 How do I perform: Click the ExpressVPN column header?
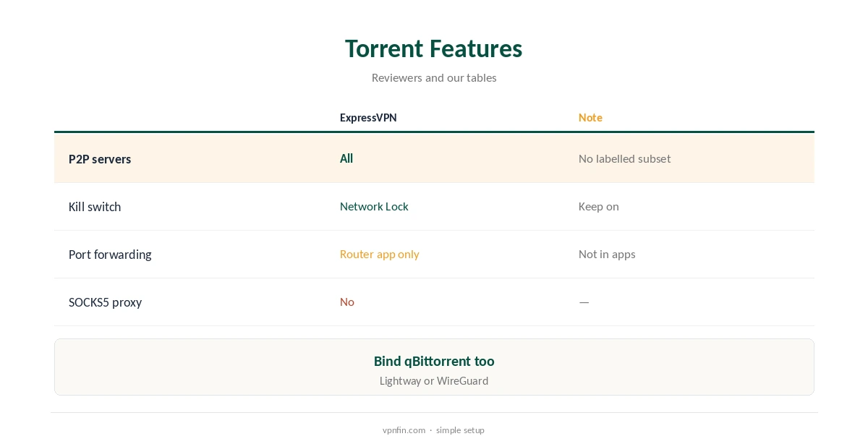(x=368, y=118)
